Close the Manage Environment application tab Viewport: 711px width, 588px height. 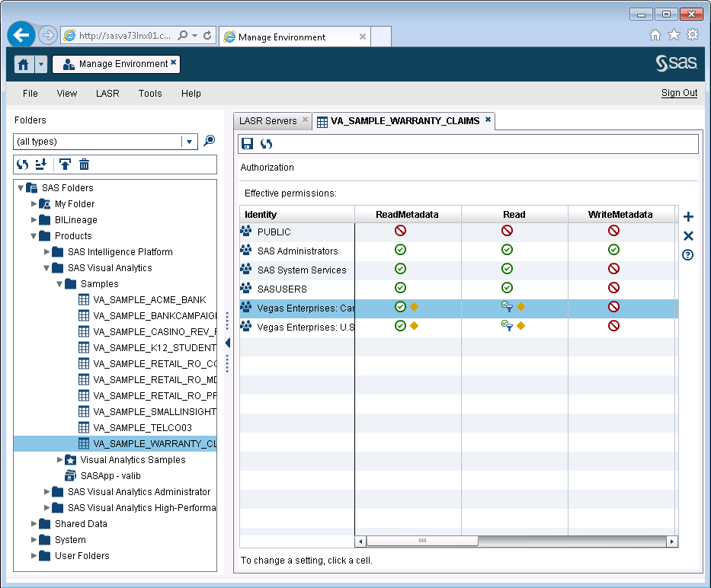173,62
